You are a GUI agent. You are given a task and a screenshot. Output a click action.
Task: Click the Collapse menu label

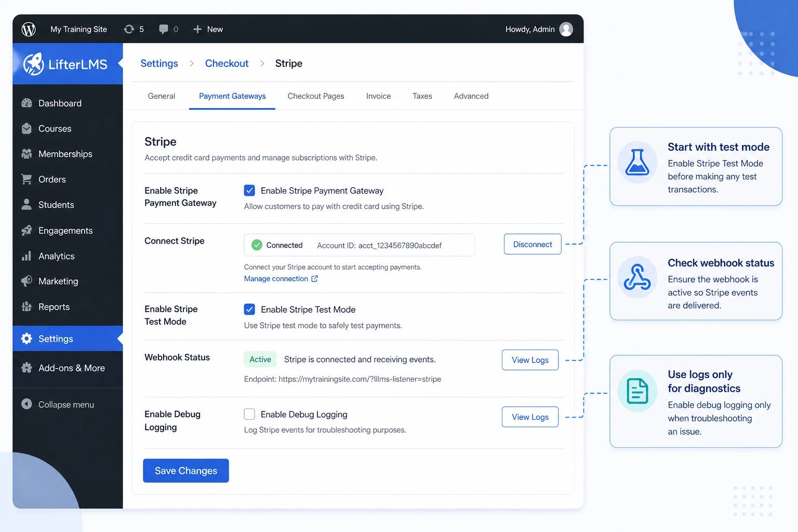click(x=66, y=404)
